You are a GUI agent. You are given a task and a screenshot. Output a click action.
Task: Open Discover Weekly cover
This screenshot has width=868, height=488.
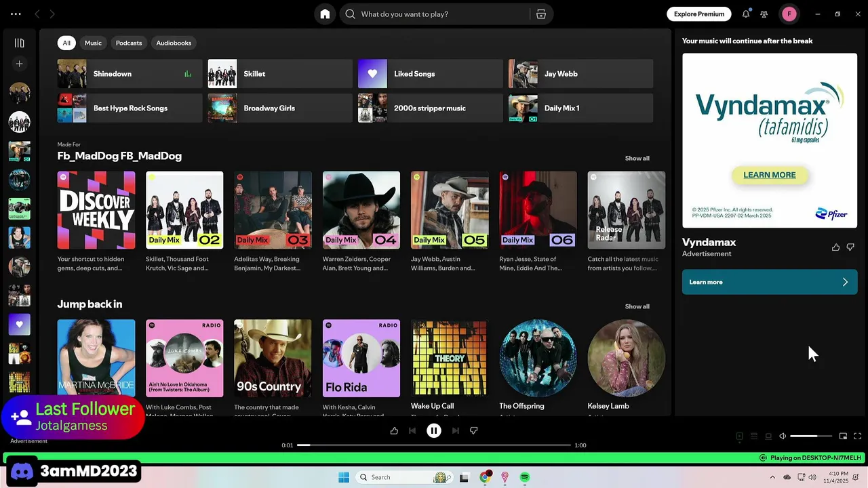coord(96,210)
